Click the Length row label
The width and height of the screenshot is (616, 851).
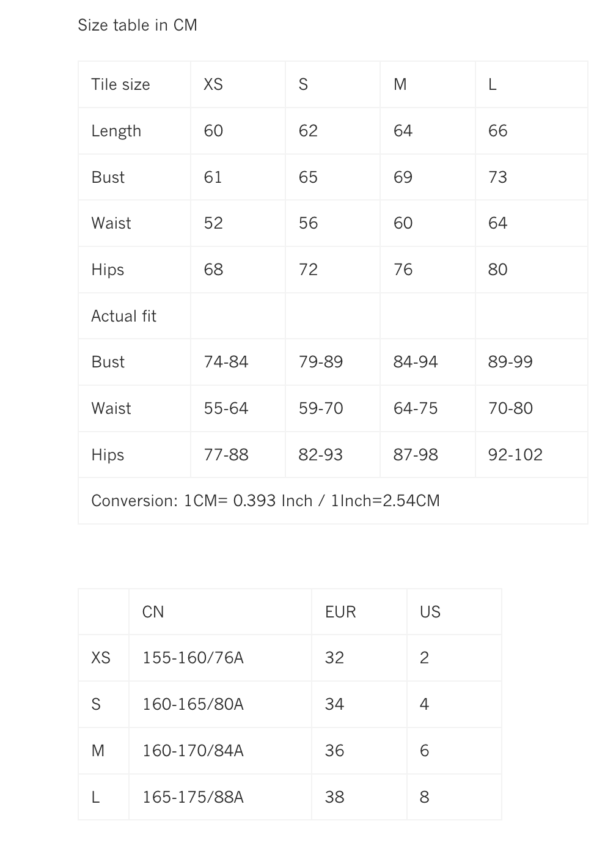pyautogui.click(x=116, y=131)
